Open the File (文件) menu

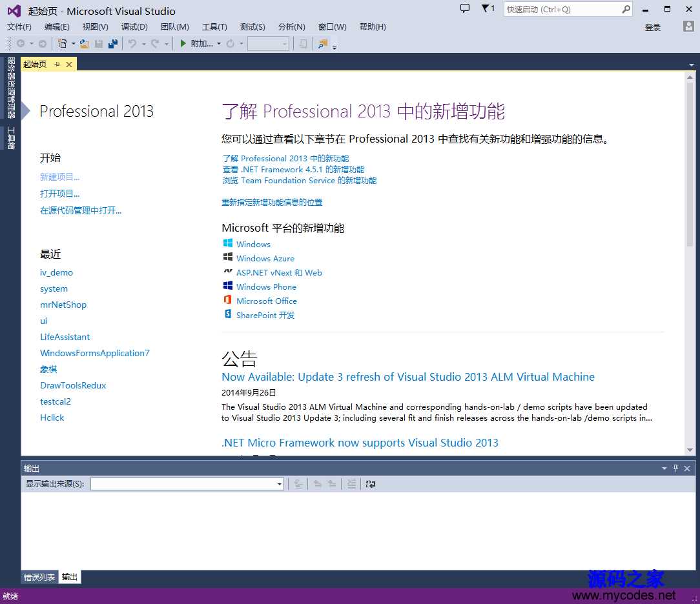[x=19, y=26]
